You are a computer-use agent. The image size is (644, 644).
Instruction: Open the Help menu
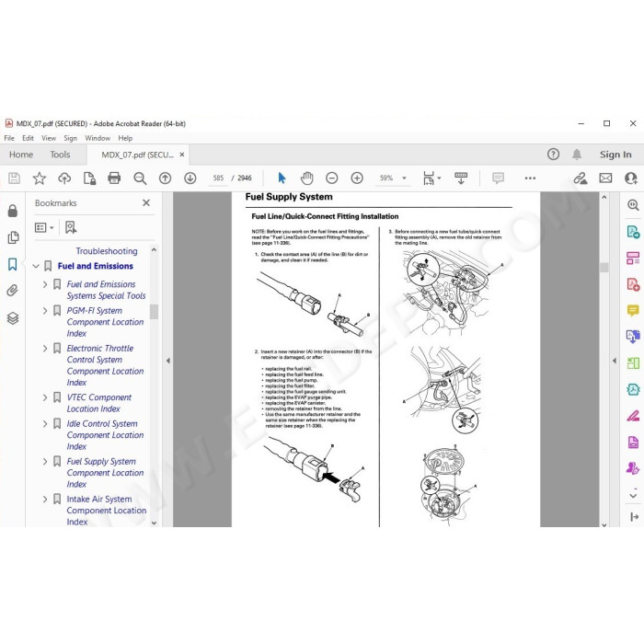click(x=125, y=138)
